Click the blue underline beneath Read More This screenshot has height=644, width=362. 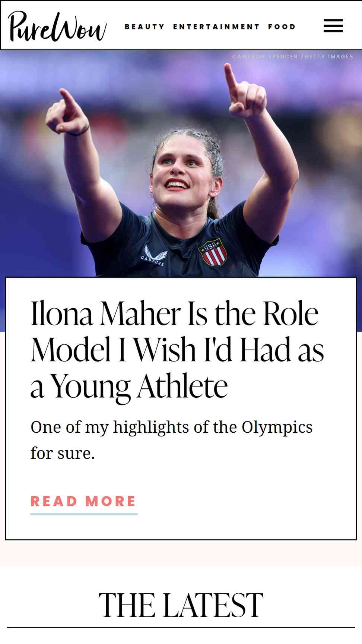point(84,514)
